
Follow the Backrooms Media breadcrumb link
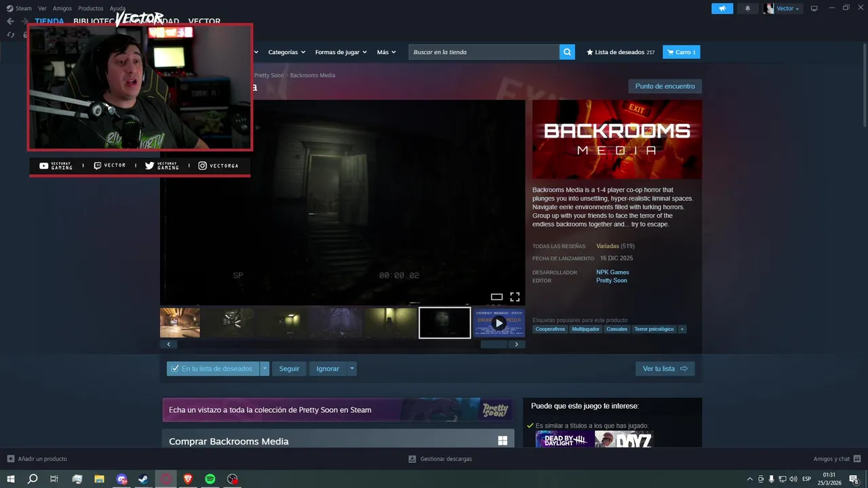313,75
